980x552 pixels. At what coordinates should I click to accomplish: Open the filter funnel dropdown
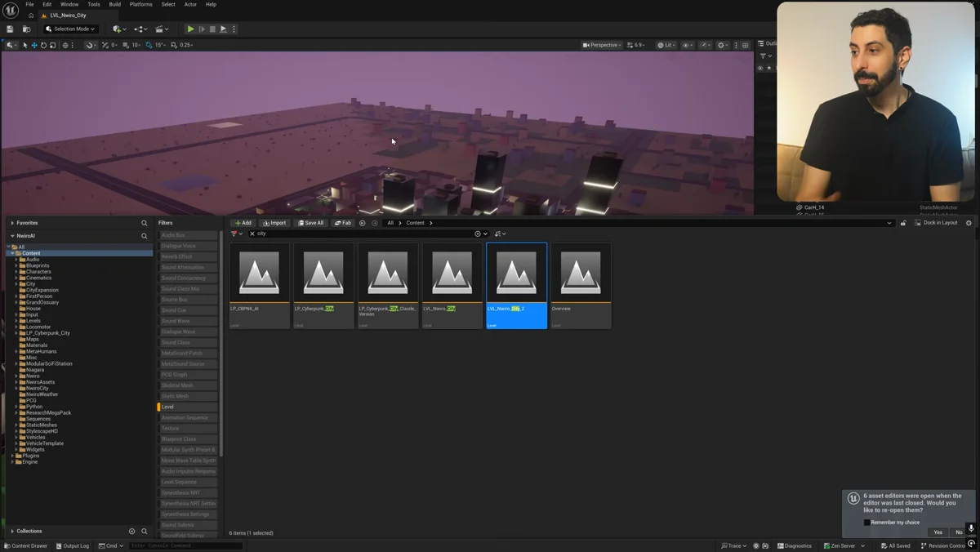(236, 234)
